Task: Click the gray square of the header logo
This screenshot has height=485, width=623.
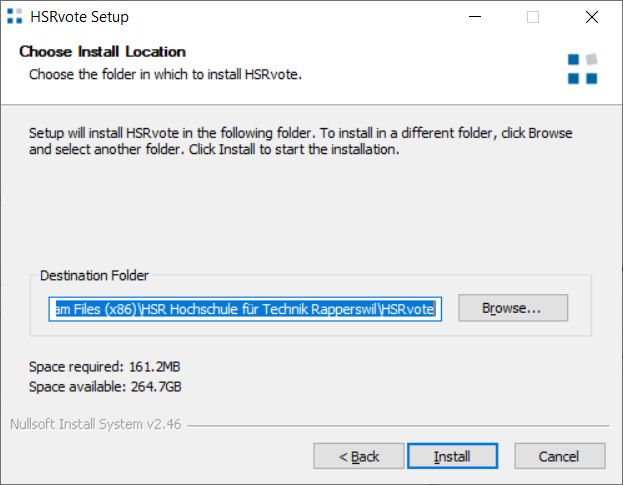Action: click(591, 59)
